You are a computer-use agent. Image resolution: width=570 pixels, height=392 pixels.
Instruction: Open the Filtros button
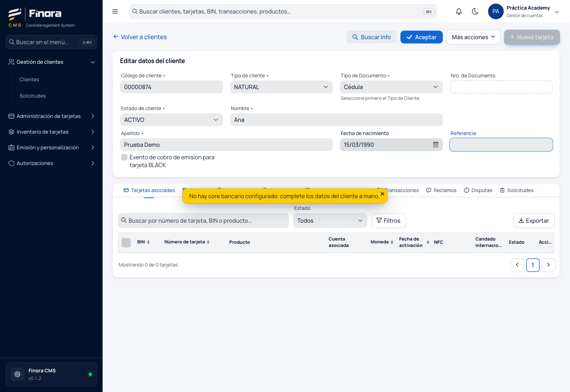(389, 221)
